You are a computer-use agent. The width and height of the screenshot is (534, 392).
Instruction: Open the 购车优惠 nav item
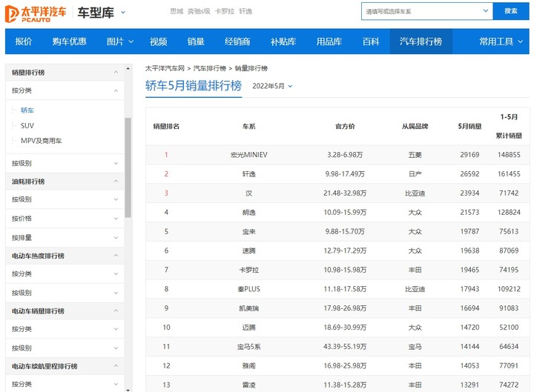[x=69, y=41]
